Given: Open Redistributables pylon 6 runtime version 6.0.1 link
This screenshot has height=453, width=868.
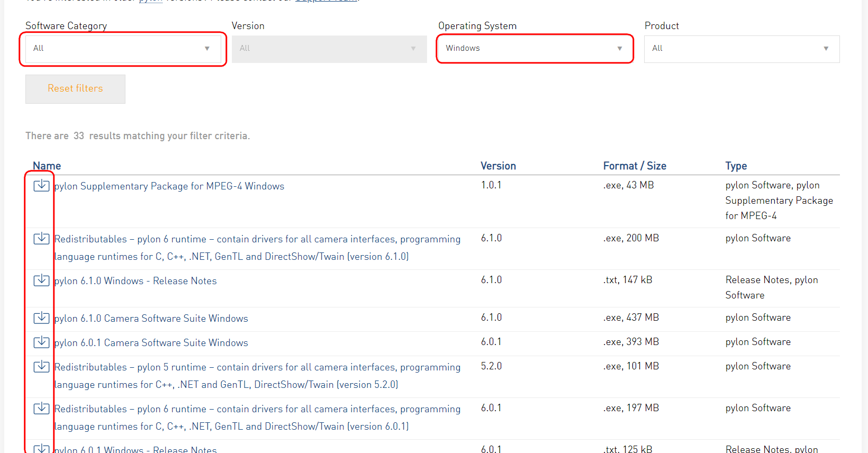Looking at the screenshot, I should (257, 418).
